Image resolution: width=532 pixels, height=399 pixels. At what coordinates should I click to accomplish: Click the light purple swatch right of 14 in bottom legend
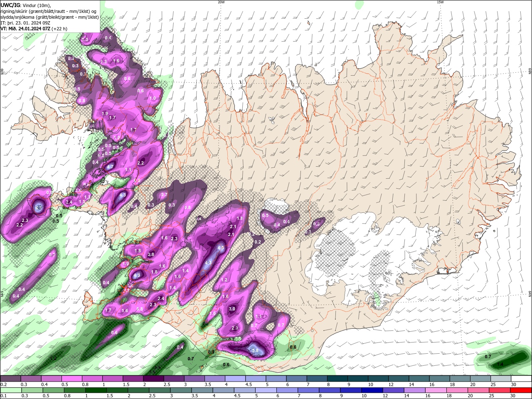(414, 390)
